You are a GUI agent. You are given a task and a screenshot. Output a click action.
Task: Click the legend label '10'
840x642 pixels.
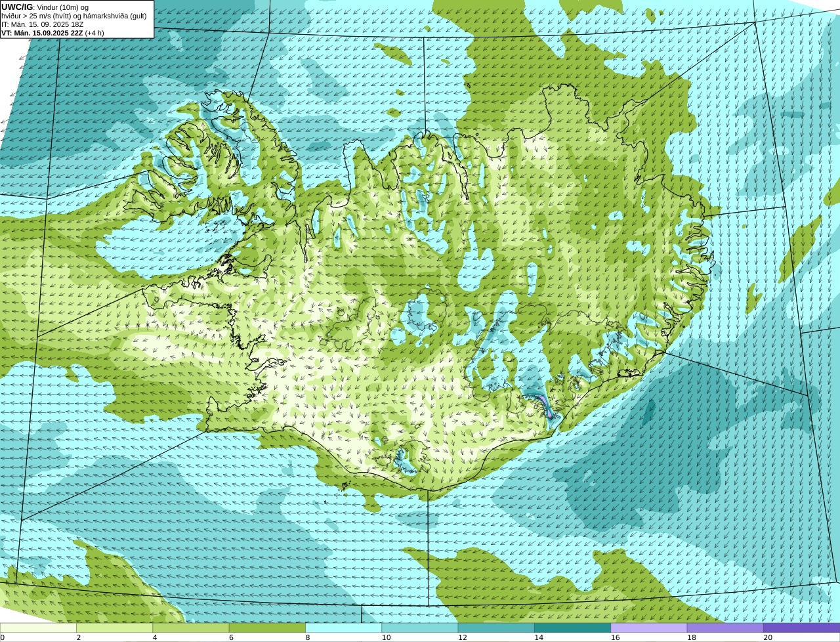386,637
